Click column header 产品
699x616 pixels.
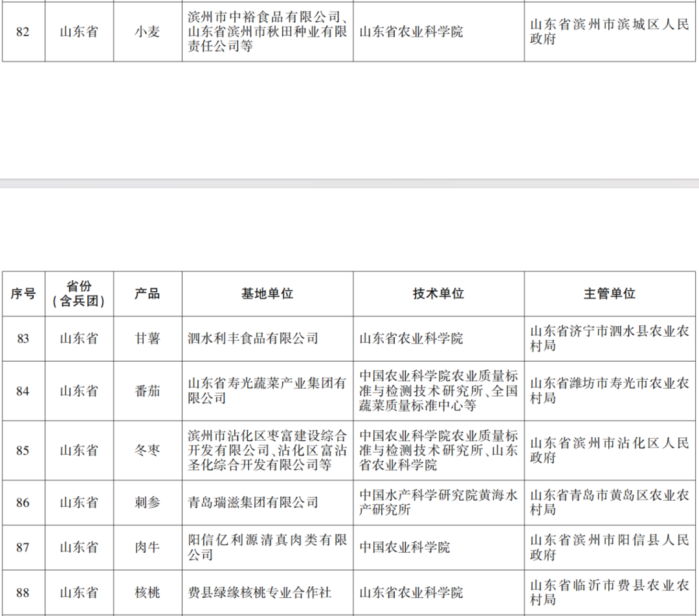[147, 294]
